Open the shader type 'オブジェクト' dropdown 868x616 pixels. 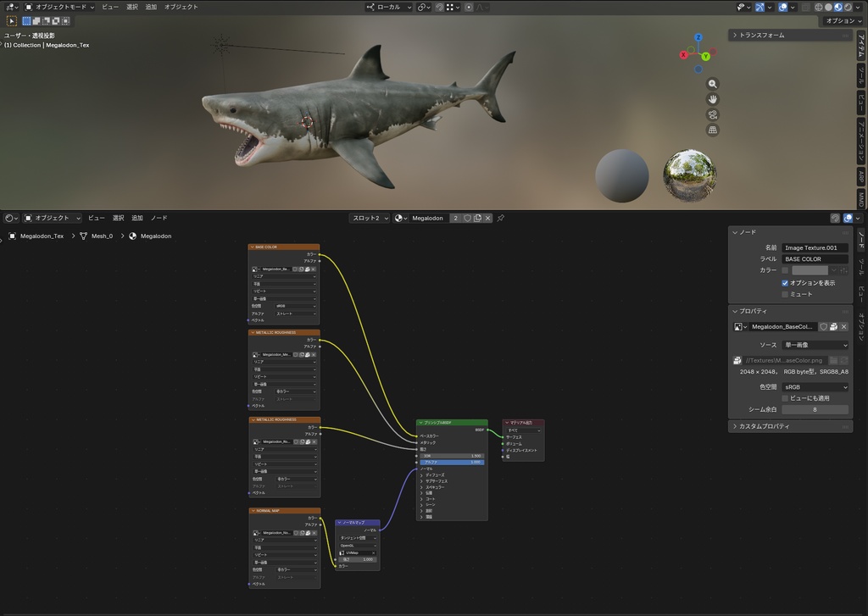53,218
